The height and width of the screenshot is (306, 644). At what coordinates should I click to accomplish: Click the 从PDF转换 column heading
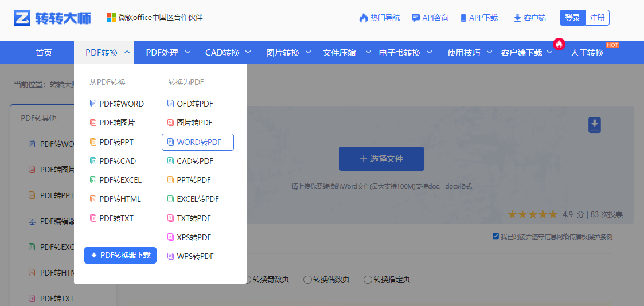pyautogui.click(x=107, y=83)
